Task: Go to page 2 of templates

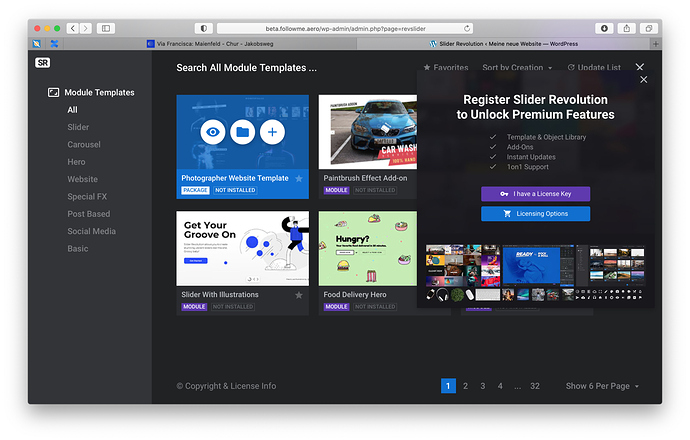Action: pyautogui.click(x=465, y=386)
